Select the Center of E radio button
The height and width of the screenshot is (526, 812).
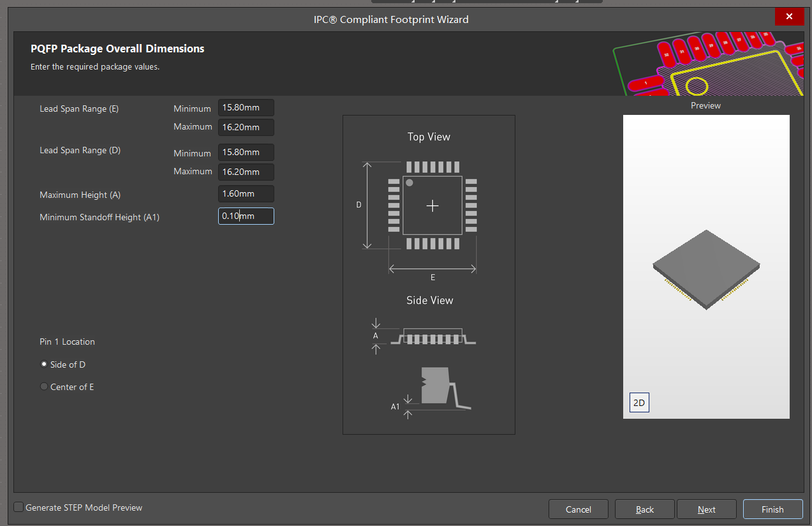coord(44,387)
